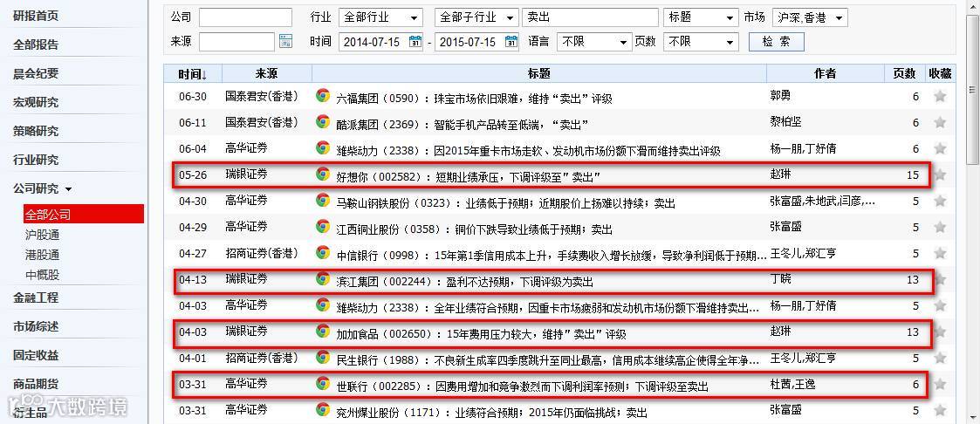Image resolution: width=980 pixels, height=424 pixels.
Task: Open the end date 2015-07-15 calendar icon
Action: click(x=511, y=42)
